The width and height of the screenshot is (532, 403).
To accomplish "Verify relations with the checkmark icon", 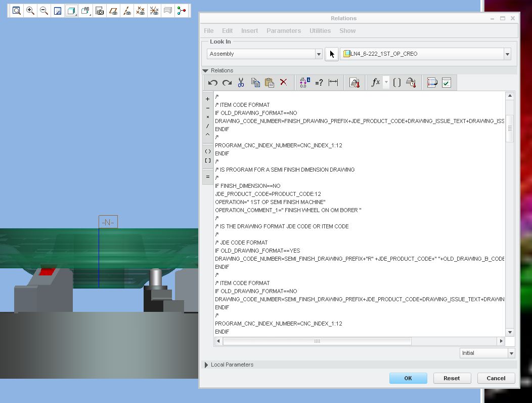I will pyautogui.click(x=447, y=83).
